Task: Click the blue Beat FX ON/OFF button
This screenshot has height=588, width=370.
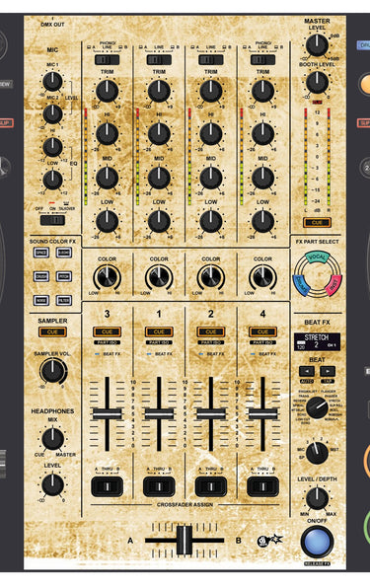Action: coord(317,543)
